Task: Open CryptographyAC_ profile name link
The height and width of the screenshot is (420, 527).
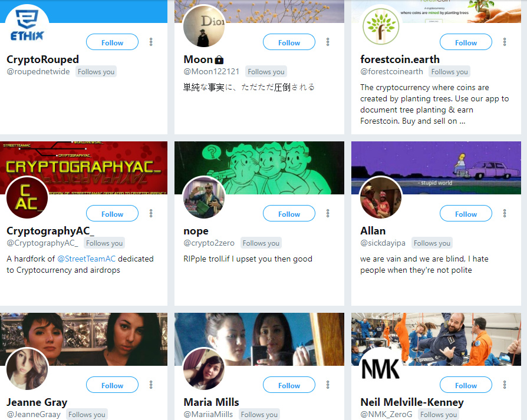Action: click(51, 231)
